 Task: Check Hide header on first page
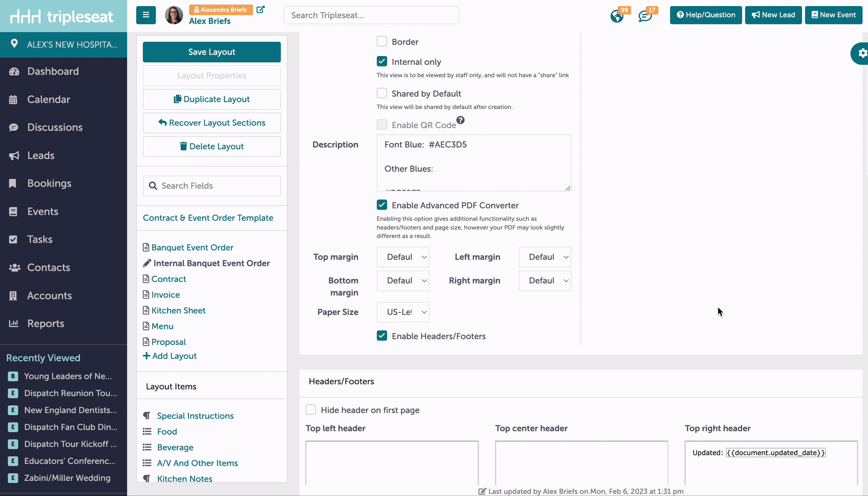[311, 409]
